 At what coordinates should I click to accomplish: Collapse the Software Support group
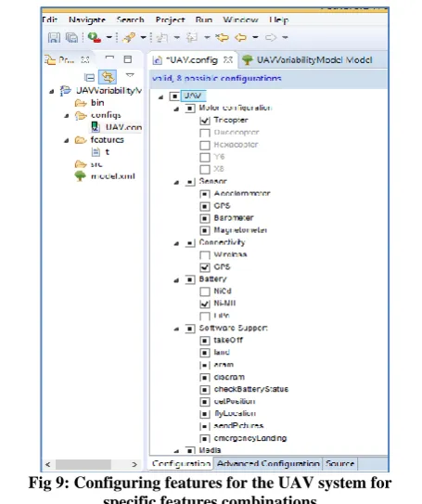point(176,330)
